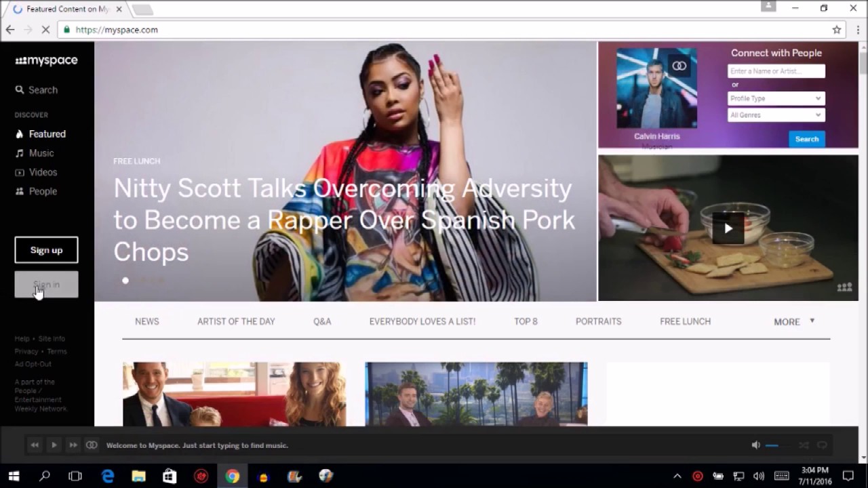
Task: Open Task View on the taskbar
Action: (x=75, y=476)
